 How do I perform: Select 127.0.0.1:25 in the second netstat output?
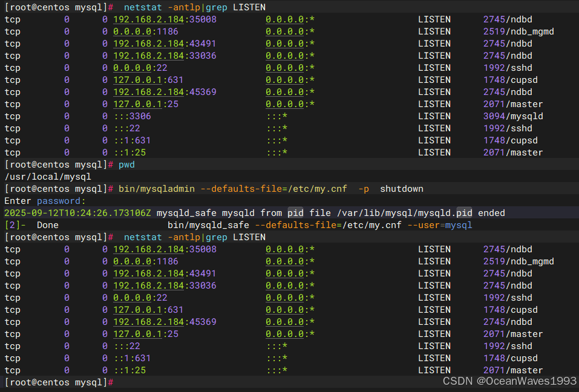coord(145,334)
